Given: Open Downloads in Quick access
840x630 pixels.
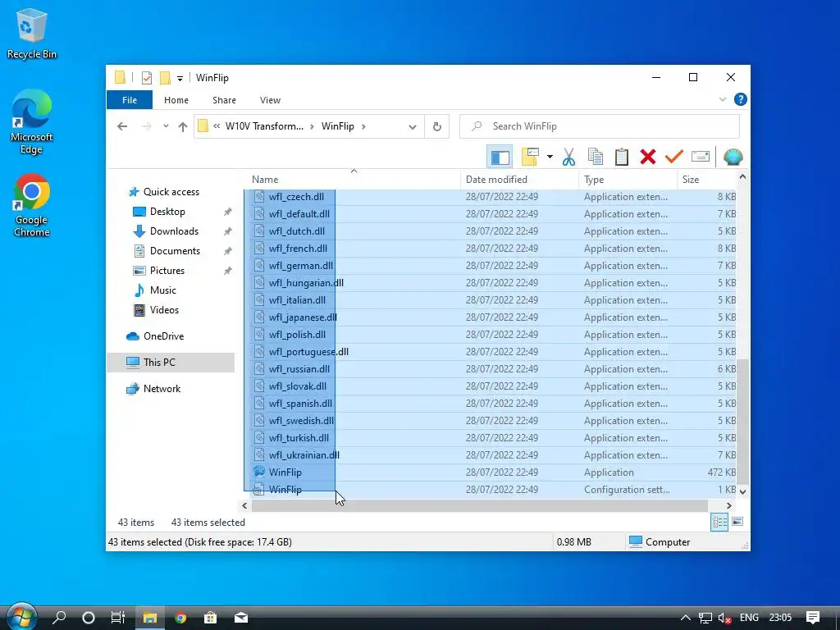Looking at the screenshot, I should (x=174, y=231).
